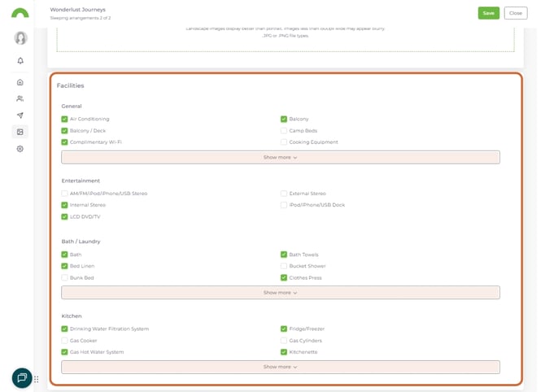The image size is (545, 392).
Task: Uncheck the Air Conditioning checkbox
Action: (x=65, y=120)
